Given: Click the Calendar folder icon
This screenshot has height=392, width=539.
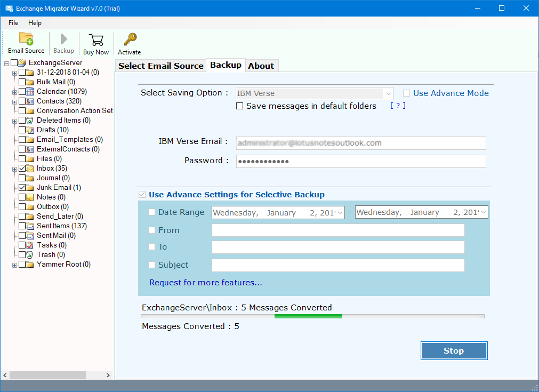Looking at the screenshot, I should pos(30,92).
